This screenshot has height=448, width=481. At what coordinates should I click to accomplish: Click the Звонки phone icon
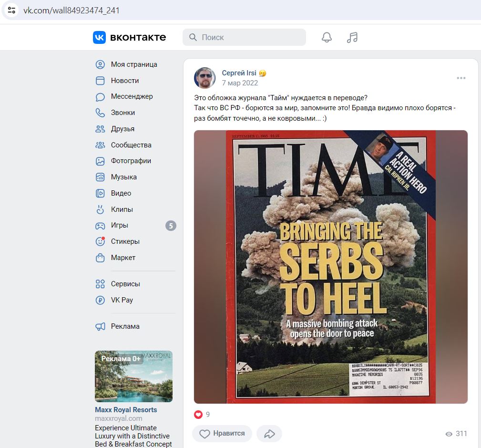pos(100,113)
